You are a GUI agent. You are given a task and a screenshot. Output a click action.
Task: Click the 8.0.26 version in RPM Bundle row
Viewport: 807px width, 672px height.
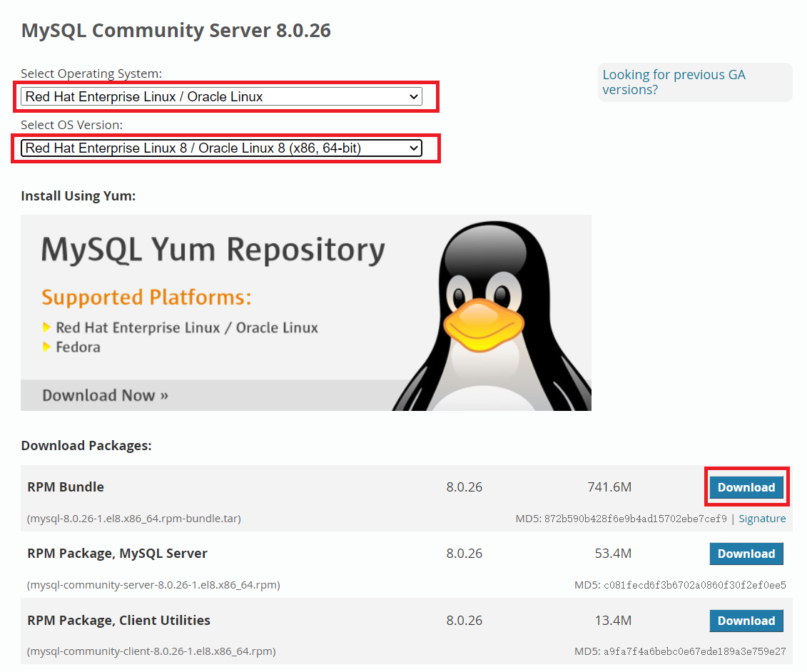coord(464,487)
